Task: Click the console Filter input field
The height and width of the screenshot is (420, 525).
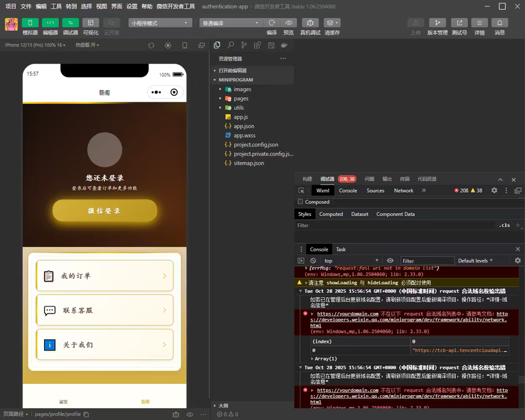Action: point(427,261)
